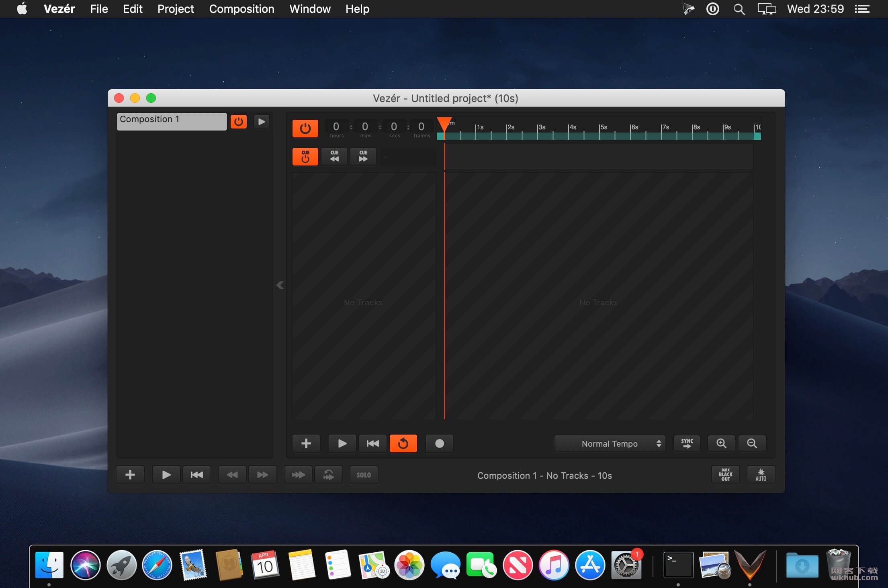This screenshot has height=588, width=888.
Task: Toggle the AUTO button
Action: [x=761, y=475]
